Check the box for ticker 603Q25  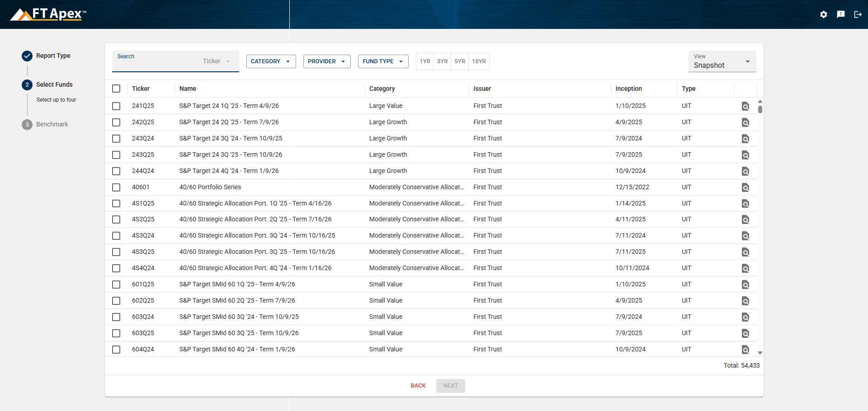(116, 333)
